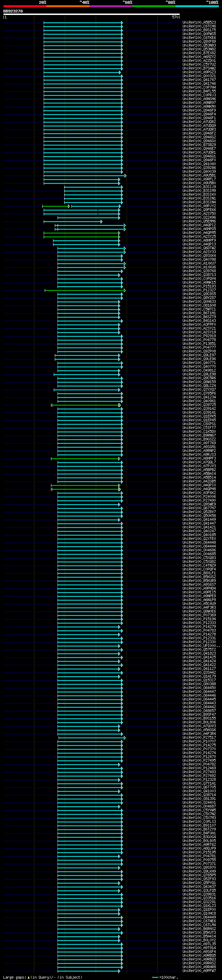222x980 pixels.
Task: Open UniRef100_Q9SWE9 entry
Action: tap(199, 504)
